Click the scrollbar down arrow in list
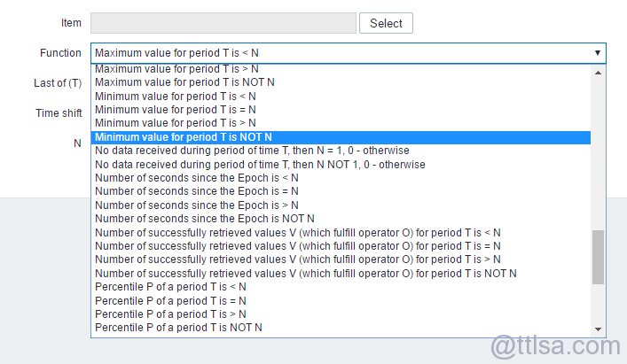627x364 pixels. (598, 329)
